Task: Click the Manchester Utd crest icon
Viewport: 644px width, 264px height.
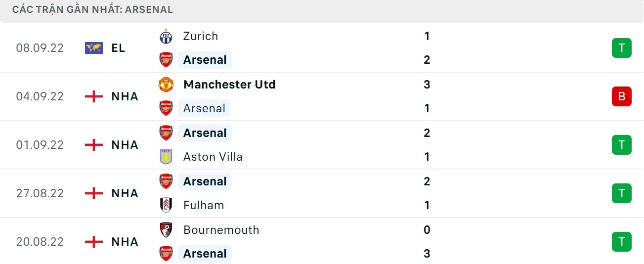Action: (166, 85)
